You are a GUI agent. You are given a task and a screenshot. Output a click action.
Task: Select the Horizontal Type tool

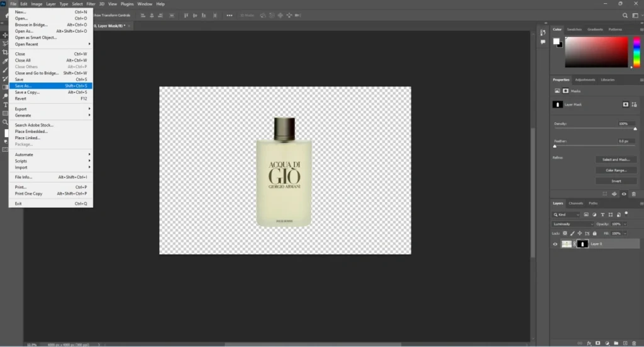tap(5, 105)
